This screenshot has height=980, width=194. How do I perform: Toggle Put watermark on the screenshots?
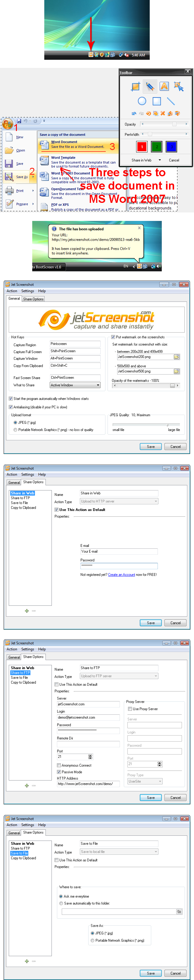113,337
